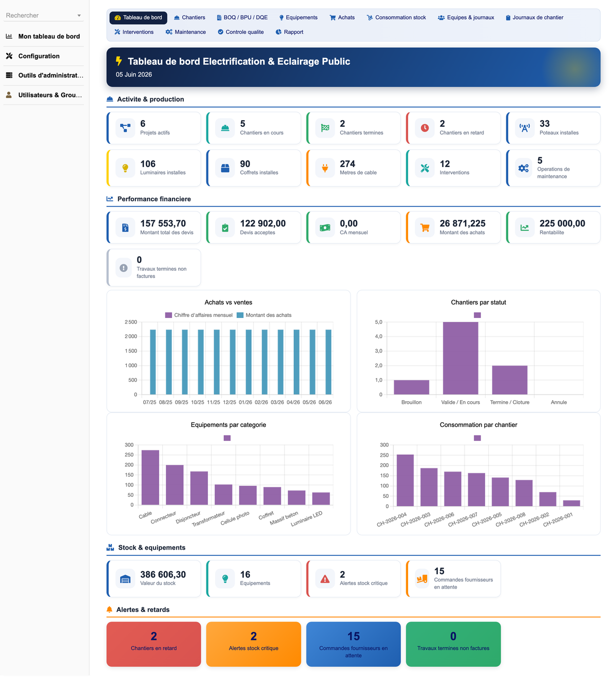The image size is (616, 677).
Task: Click the Montant total des devis invoice icon
Action: pyautogui.click(x=125, y=228)
